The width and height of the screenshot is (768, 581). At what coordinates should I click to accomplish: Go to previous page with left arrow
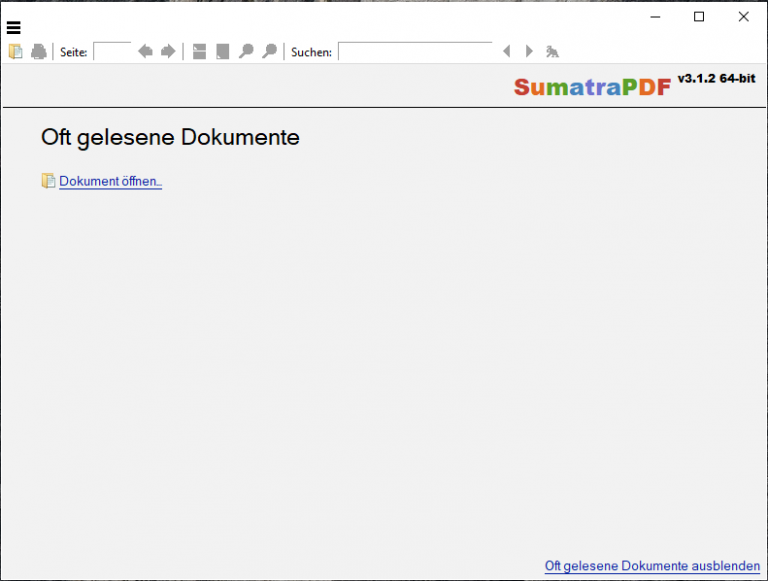(x=145, y=51)
